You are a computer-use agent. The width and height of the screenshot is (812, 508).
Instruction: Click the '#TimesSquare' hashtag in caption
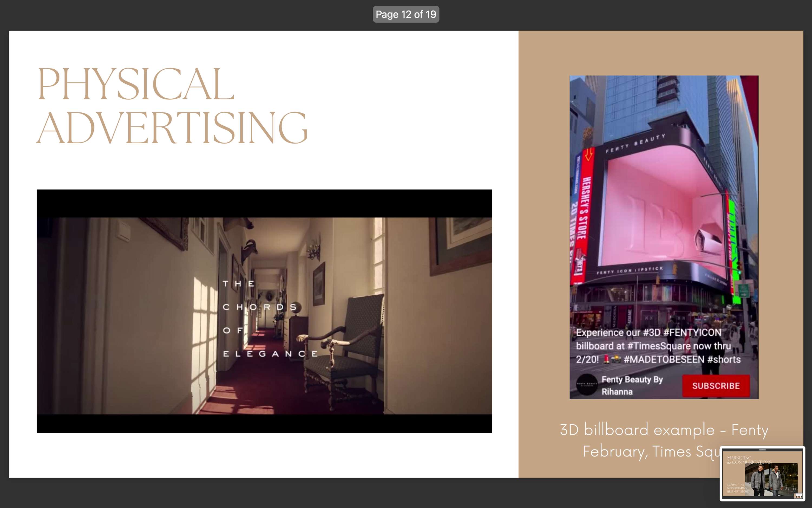click(659, 346)
